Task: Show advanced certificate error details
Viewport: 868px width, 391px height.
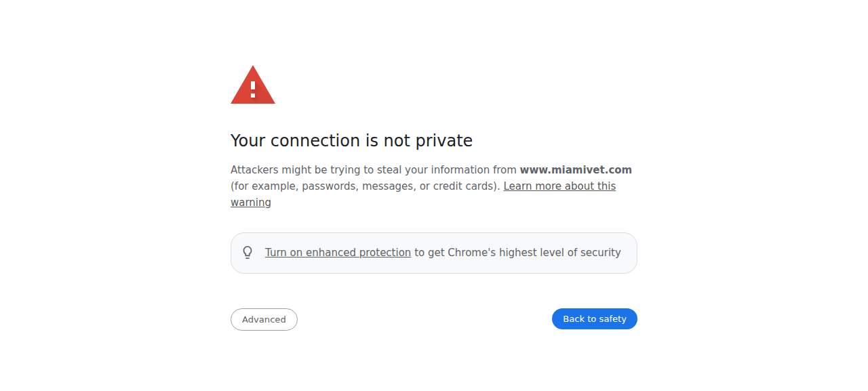Action: [264, 319]
